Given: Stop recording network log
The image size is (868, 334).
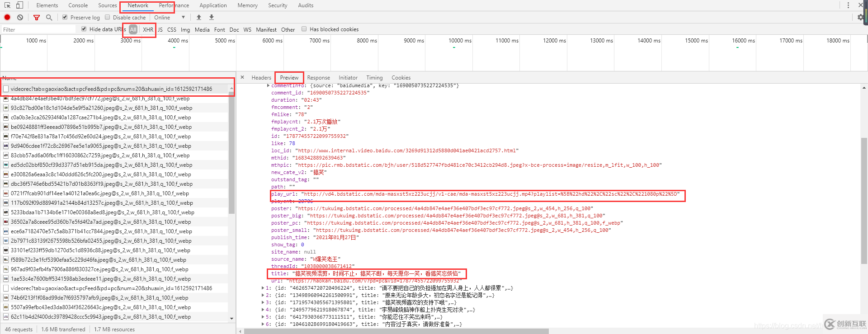Looking at the screenshot, I should pos(7,17).
